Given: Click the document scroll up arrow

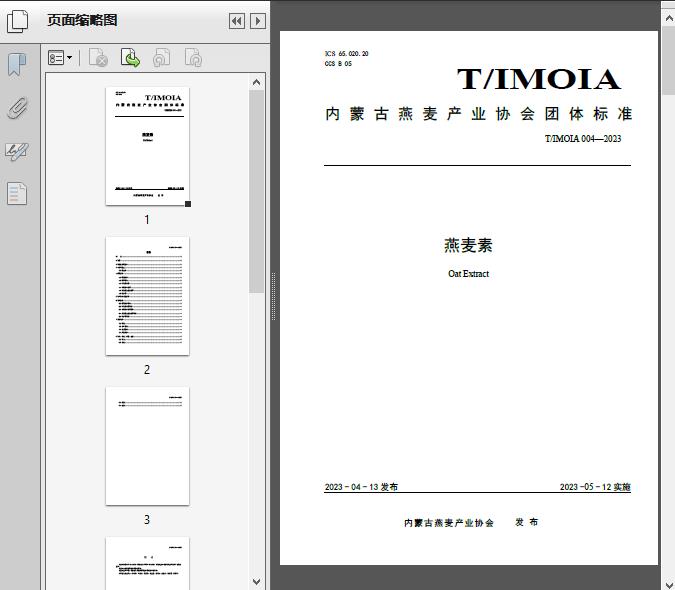Looking at the screenshot, I should click(669, 18).
